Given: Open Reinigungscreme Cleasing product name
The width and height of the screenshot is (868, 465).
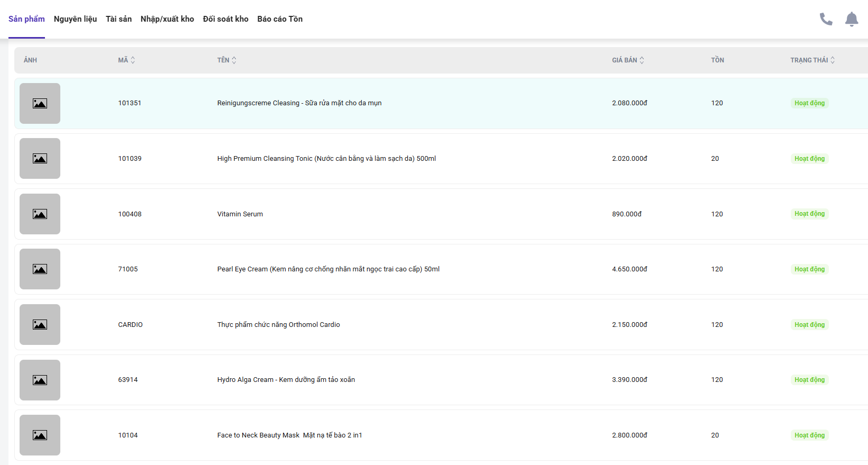Looking at the screenshot, I should tap(299, 103).
